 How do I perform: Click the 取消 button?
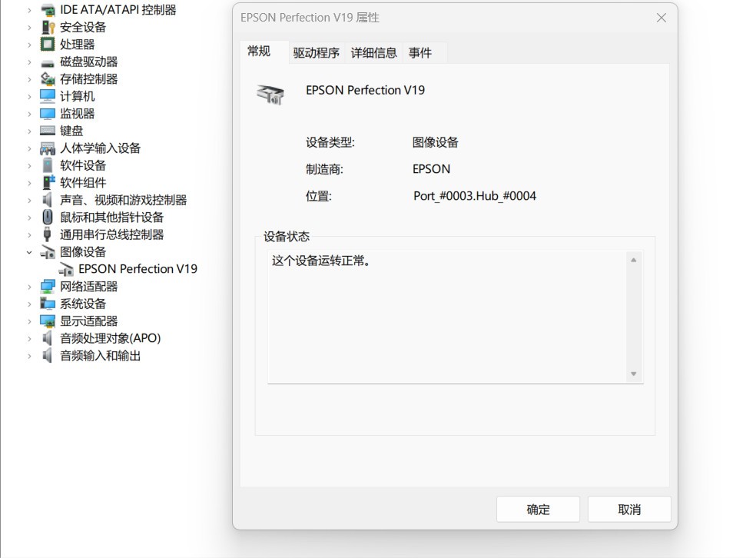629,510
